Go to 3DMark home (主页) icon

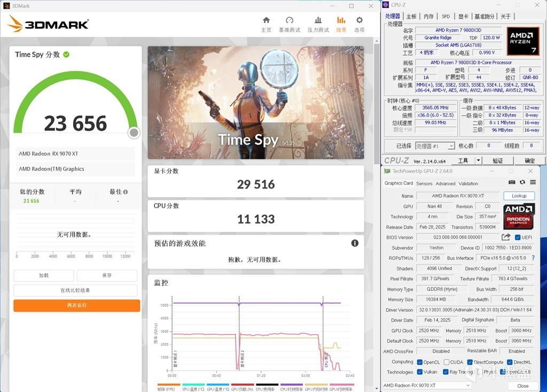266,20
